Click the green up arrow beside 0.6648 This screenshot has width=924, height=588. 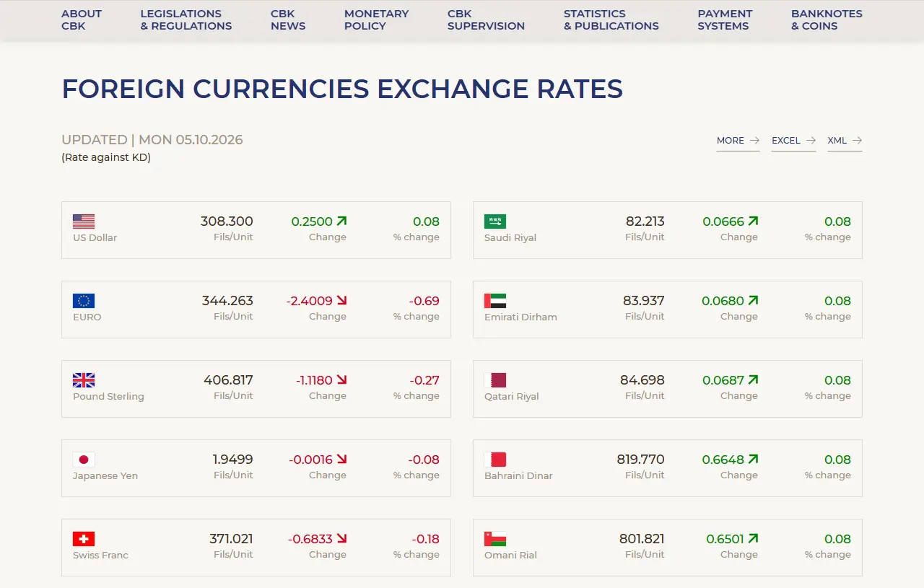753,459
